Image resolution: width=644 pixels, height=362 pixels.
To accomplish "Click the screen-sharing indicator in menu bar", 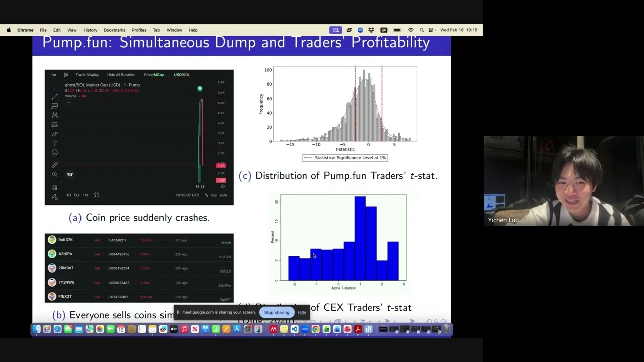I will (x=336, y=30).
